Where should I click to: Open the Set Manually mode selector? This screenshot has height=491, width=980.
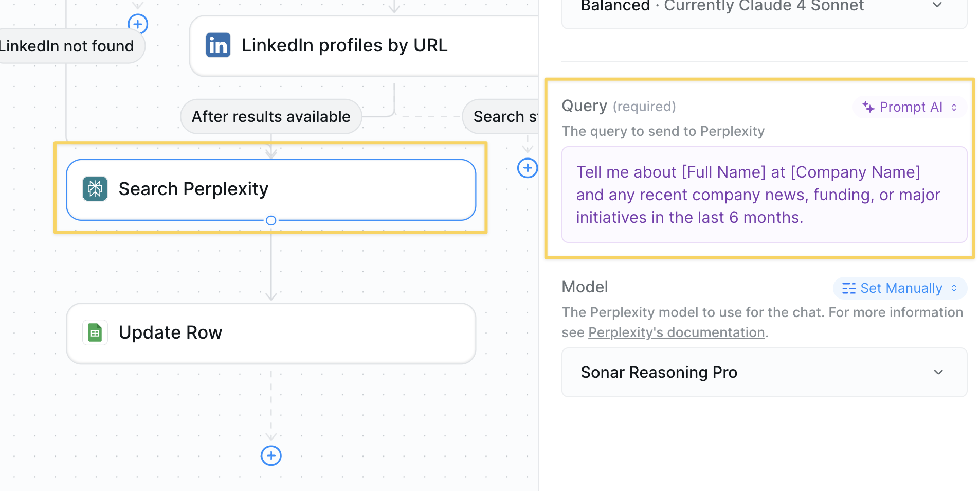click(x=900, y=288)
